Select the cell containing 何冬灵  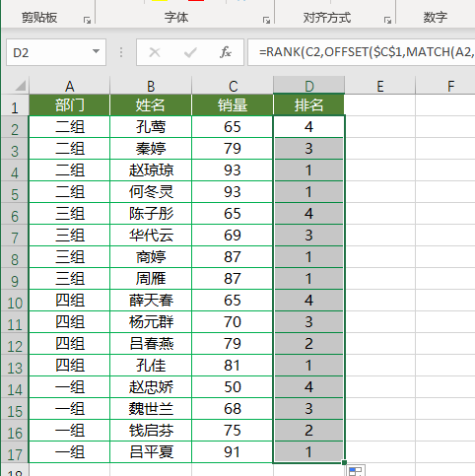point(151,192)
